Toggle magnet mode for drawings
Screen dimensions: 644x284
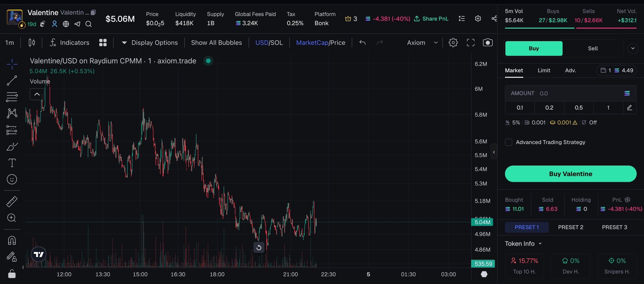(x=12, y=241)
